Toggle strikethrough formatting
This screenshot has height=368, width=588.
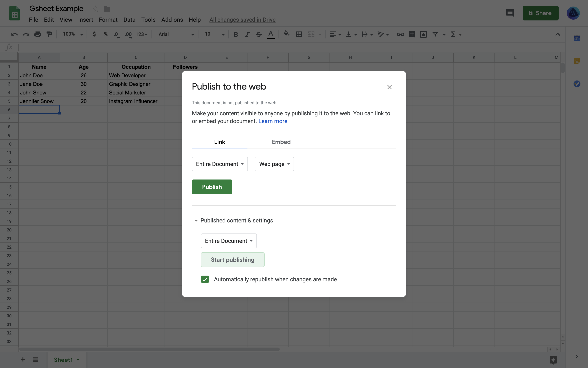tap(259, 34)
